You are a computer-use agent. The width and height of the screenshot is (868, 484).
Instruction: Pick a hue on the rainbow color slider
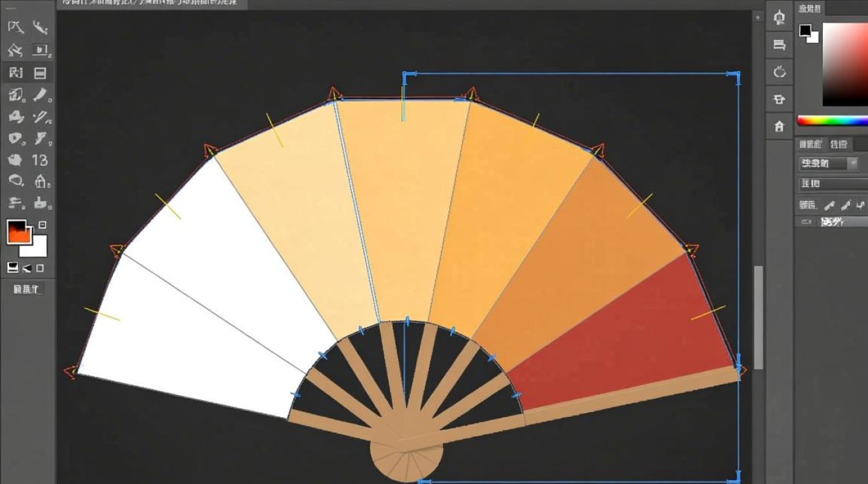(832, 121)
